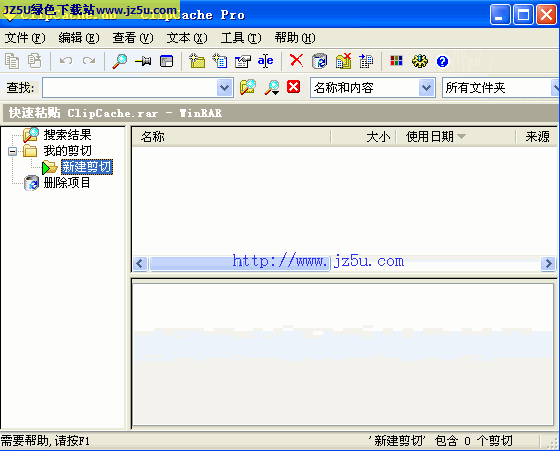
Task: Open the magnifier search toolbar icon
Action: [120, 61]
